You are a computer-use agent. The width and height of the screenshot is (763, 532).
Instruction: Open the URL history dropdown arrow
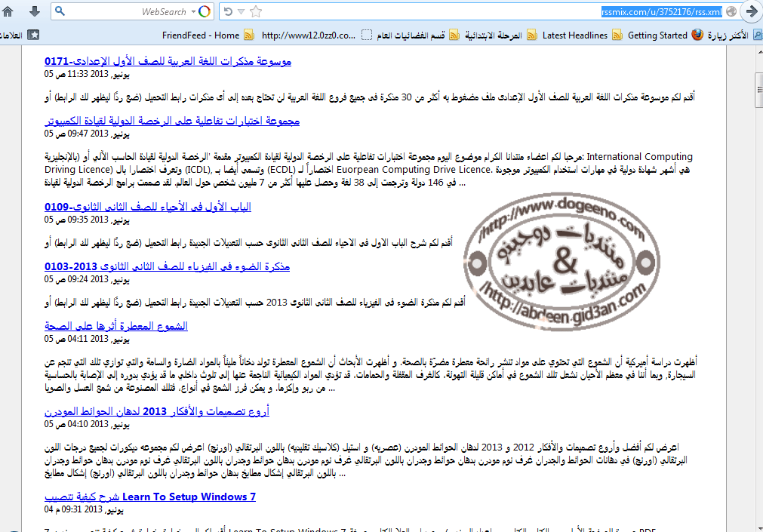pyautogui.click(x=241, y=11)
